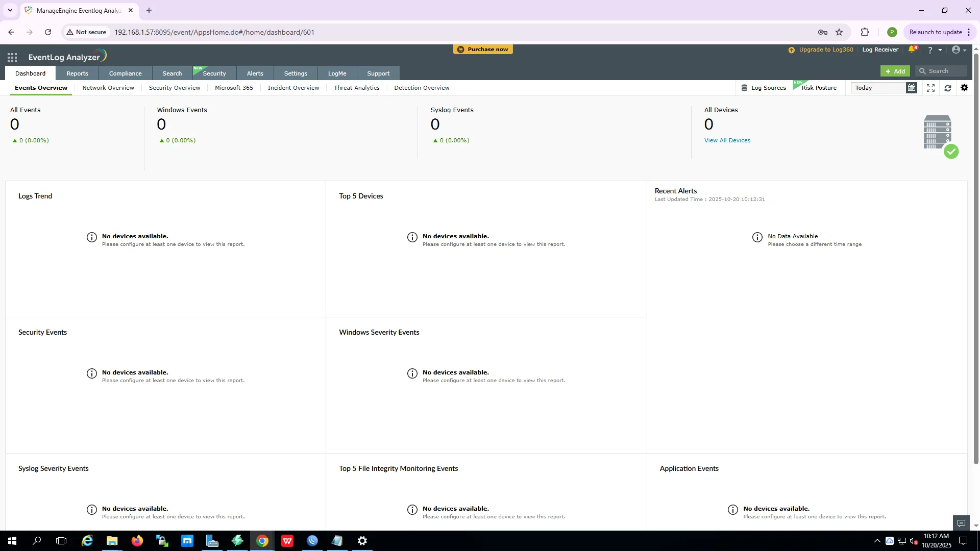The image size is (980, 551).
Task: Open the chat support icon
Action: click(x=961, y=523)
